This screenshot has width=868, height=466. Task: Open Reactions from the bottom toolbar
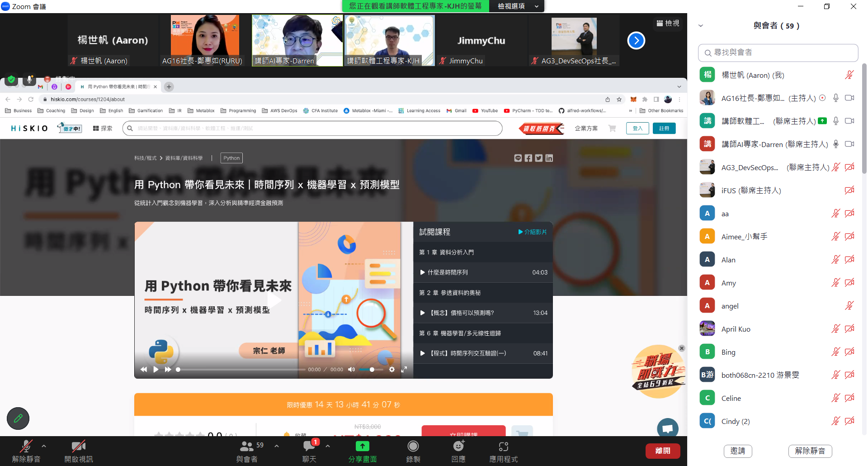coord(458,447)
